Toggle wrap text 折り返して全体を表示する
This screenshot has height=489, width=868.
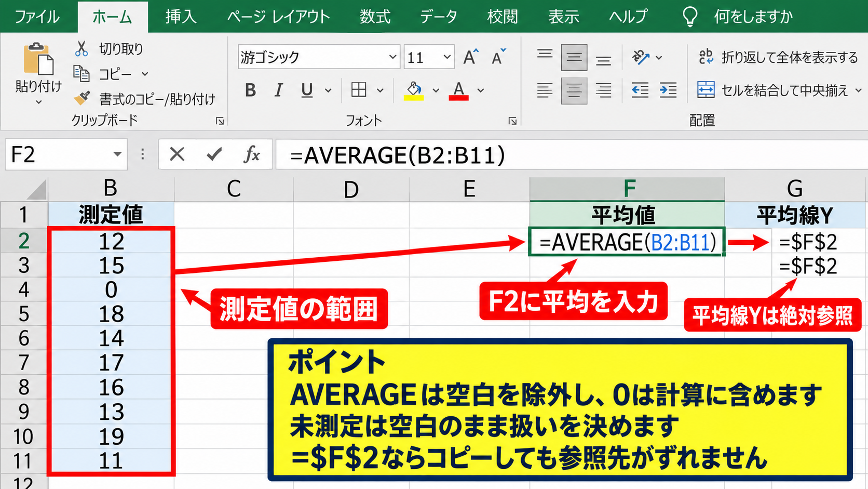778,57
